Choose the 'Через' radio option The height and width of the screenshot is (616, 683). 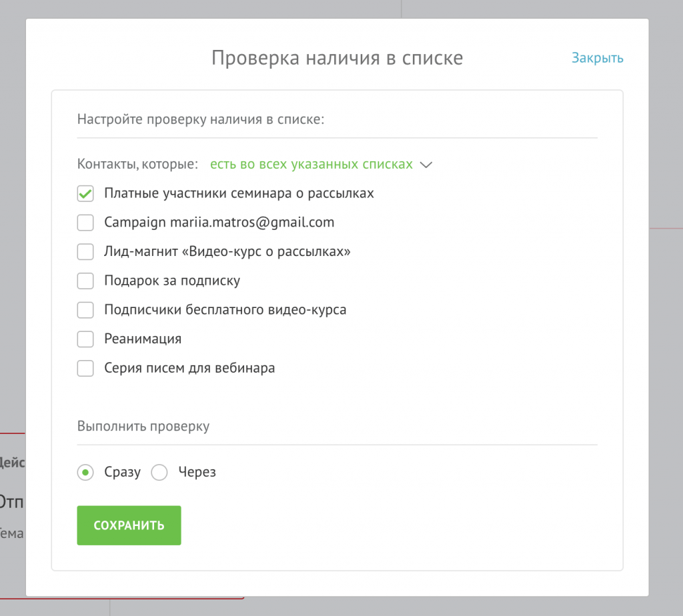coord(159,473)
